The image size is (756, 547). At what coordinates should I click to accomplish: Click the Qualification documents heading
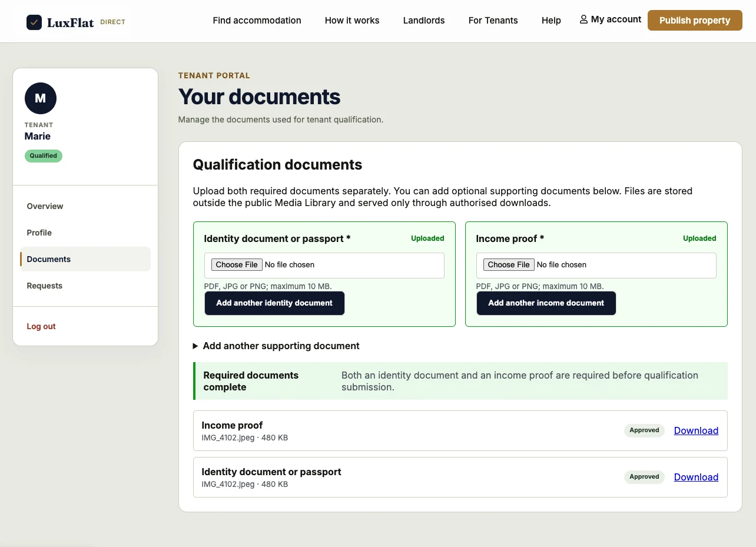pos(277,165)
